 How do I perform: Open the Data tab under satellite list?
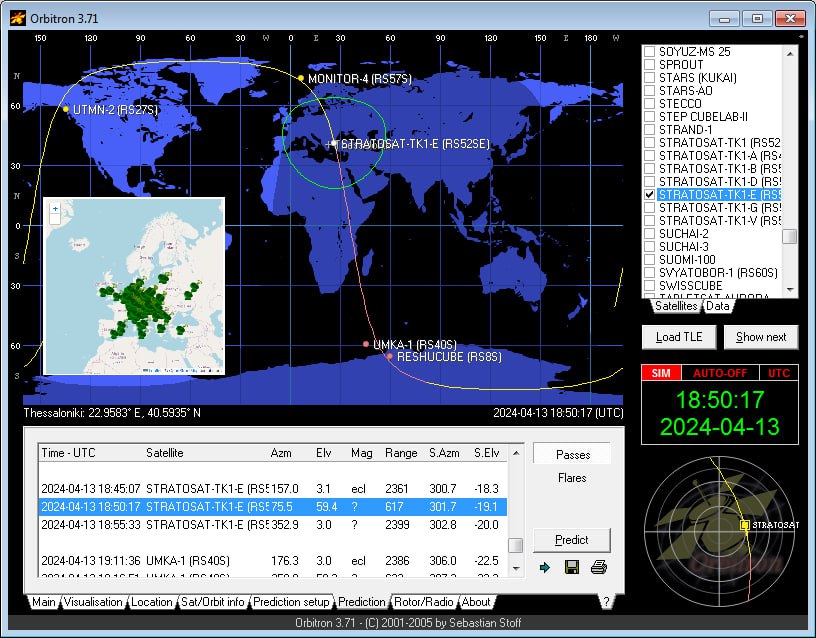[717, 306]
